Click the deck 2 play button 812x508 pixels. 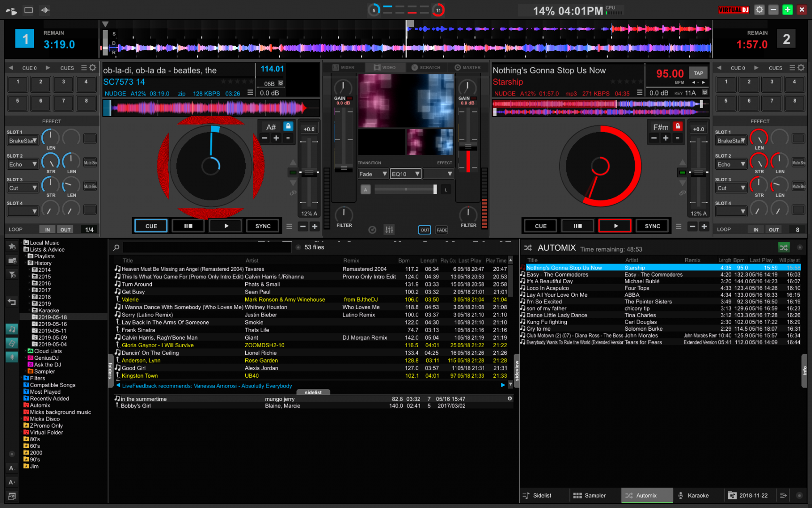coord(615,226)
